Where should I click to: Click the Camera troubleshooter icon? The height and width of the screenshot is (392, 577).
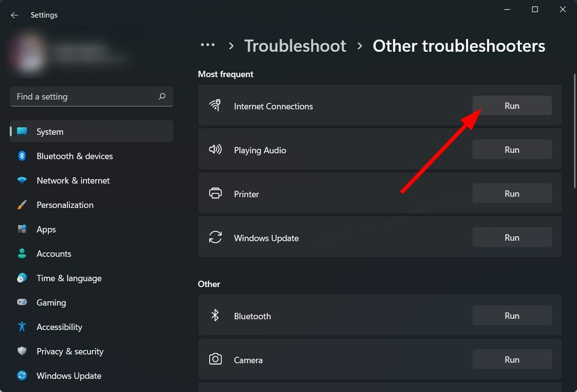click(x=215, y=359)
